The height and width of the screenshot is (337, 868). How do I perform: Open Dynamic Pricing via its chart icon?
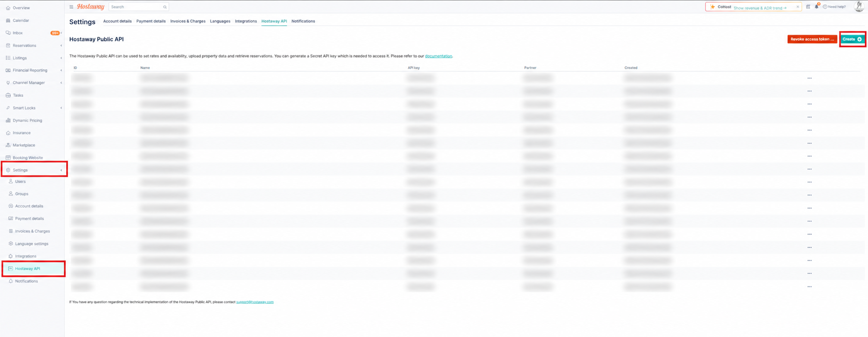coord(8,120)
